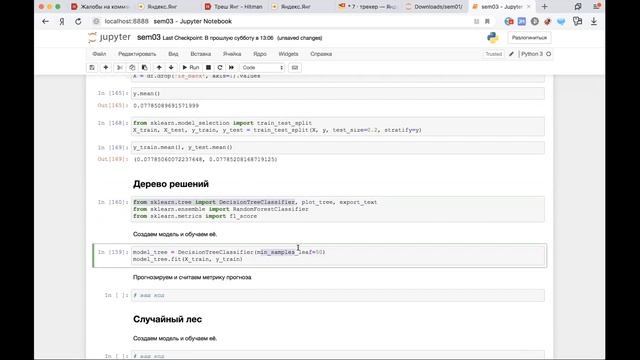
Task: Paste cells below toolbar icon
Action: tap(144, 67)
